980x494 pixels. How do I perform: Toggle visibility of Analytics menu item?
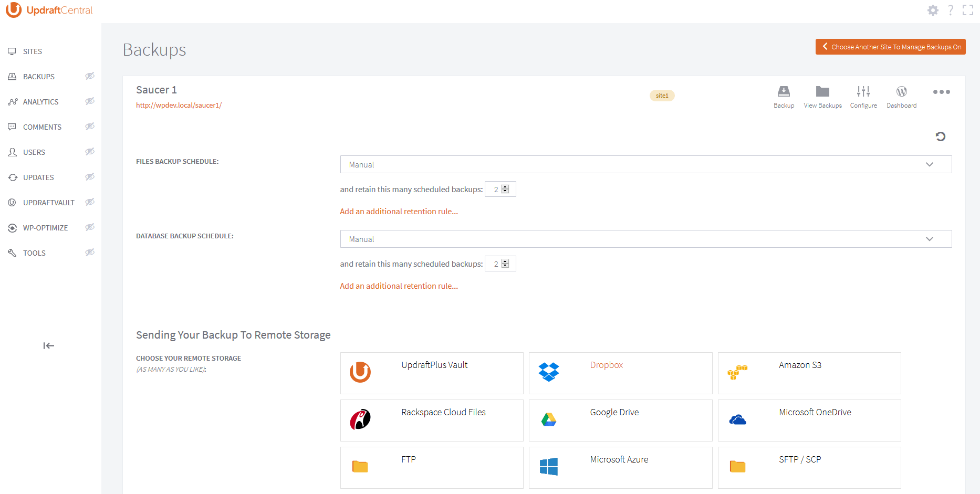pos(90,101)
